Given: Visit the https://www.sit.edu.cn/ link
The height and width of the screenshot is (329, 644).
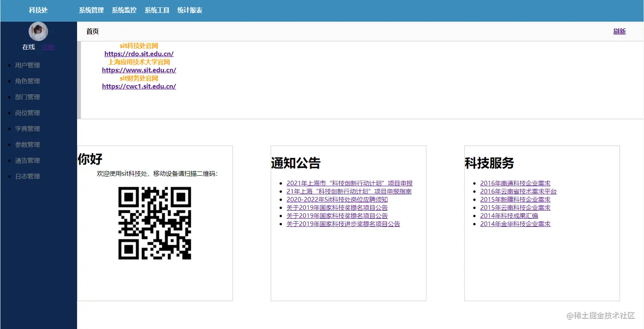Looking at the screenshot, I should [x=139, y=70].
